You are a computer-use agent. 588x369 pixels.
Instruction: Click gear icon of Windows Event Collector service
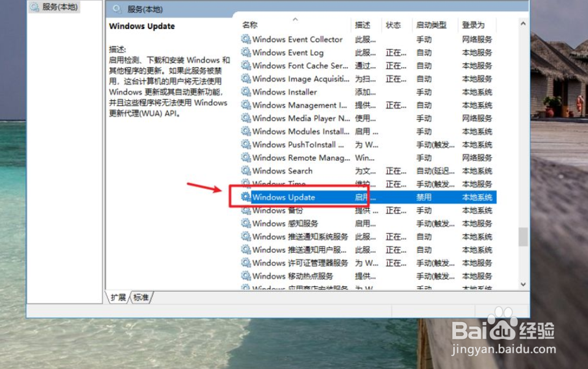click(x=246, y=39)
